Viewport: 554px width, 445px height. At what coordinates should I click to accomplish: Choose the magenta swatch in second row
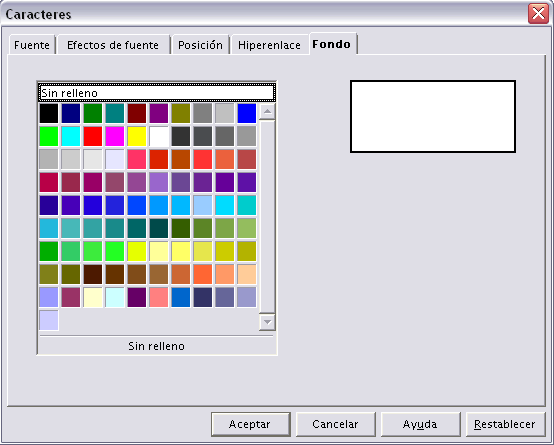tap(115, 136)
